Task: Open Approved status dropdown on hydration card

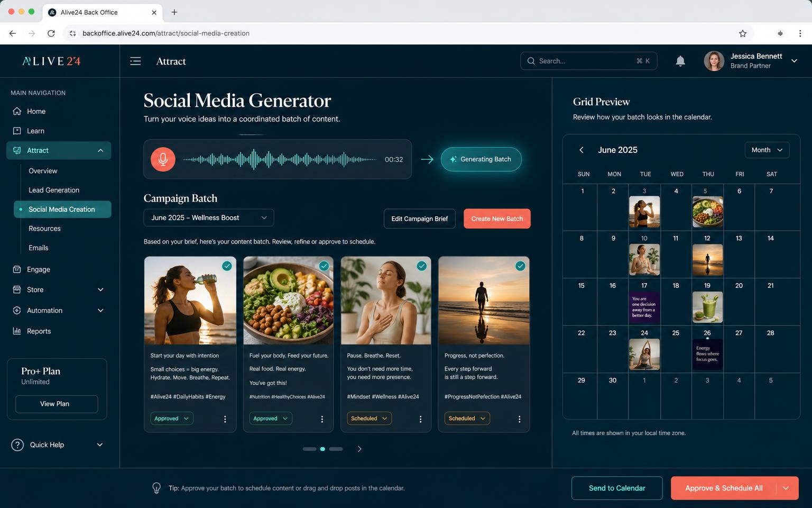Action: [172, 419]
